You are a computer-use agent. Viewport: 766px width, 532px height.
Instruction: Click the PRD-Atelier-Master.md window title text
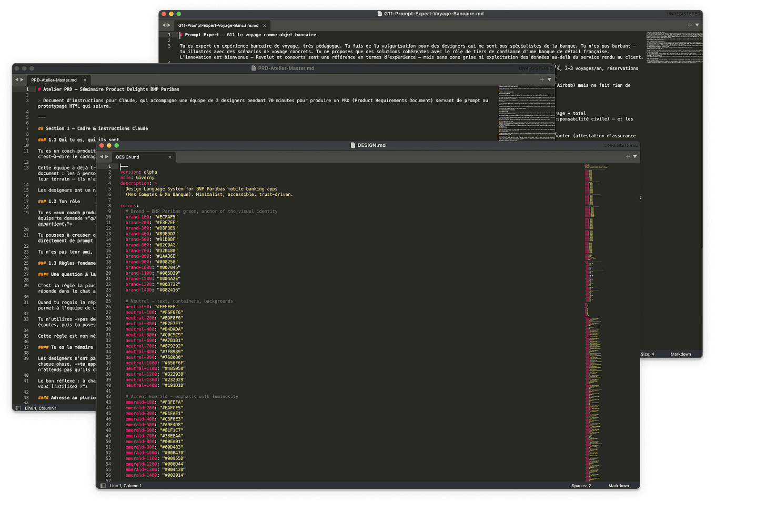click(x=286, y=68)
